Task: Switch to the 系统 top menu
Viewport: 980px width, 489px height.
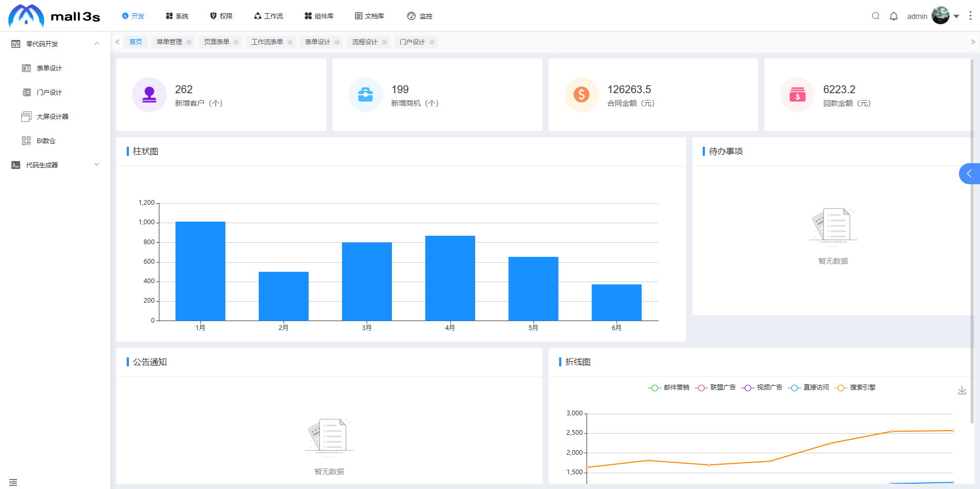Action: pos(177,16)
